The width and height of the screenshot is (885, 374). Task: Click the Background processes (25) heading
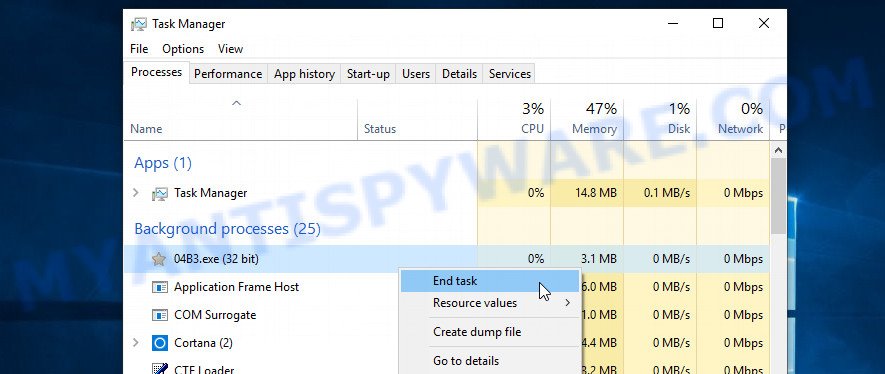[227, 228]
